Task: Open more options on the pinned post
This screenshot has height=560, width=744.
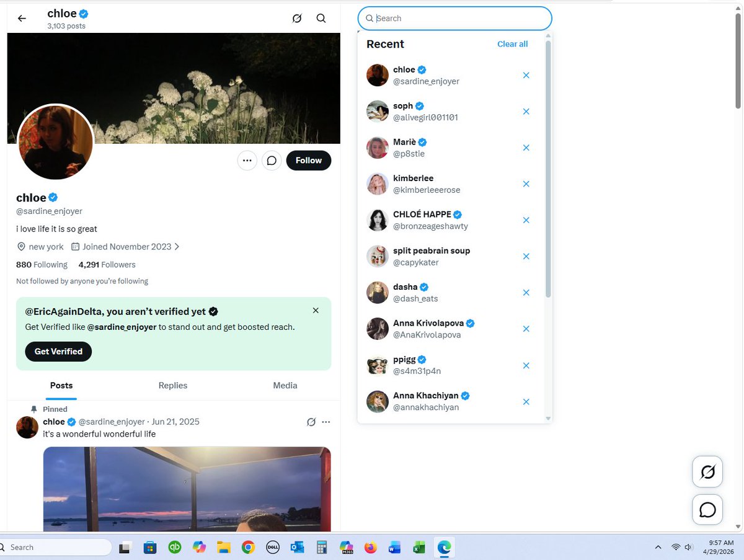Action: point(326,422)
